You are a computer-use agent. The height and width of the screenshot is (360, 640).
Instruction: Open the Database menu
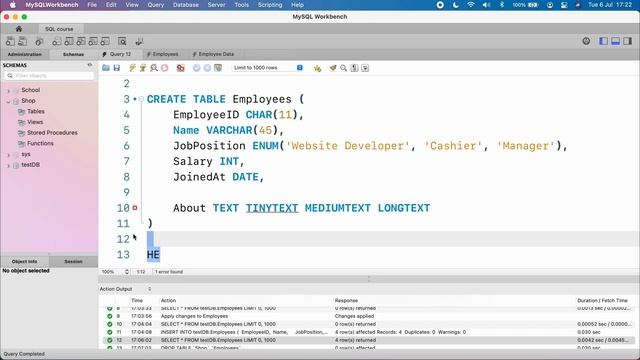tap(186, 5)
